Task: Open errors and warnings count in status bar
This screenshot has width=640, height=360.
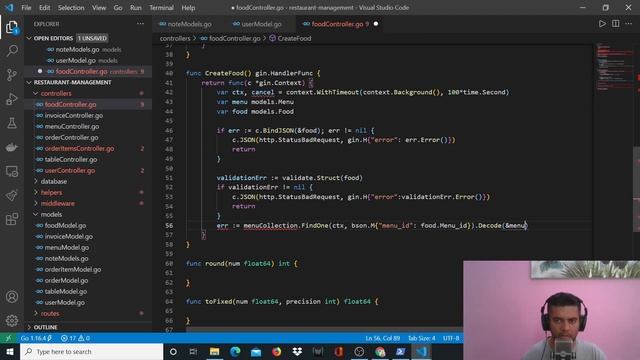Action: coord(75,338)
